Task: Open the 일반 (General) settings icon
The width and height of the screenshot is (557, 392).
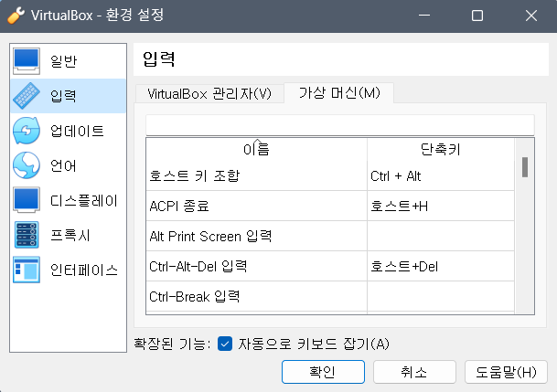Action: [27, 60]
